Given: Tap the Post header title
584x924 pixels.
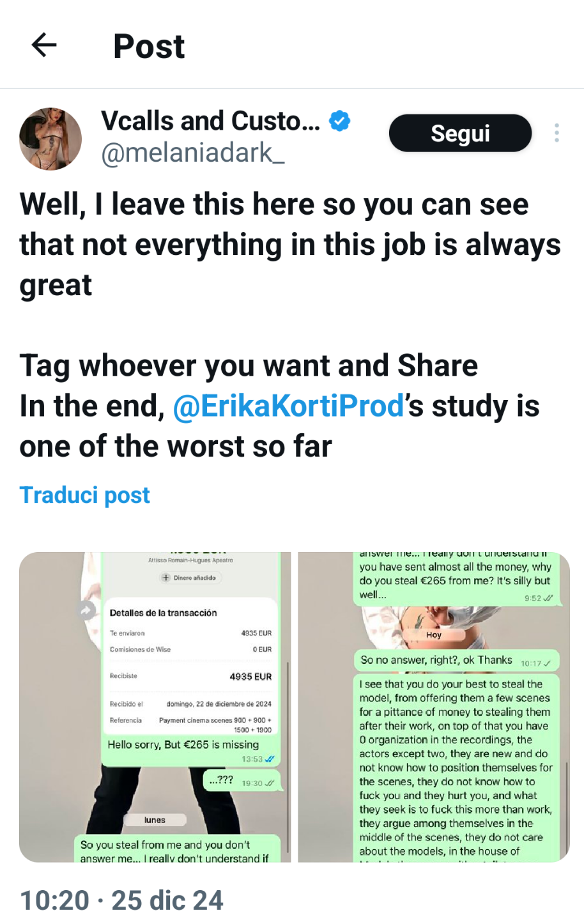Looking at the screenshot, I should (x=149, y=46).
